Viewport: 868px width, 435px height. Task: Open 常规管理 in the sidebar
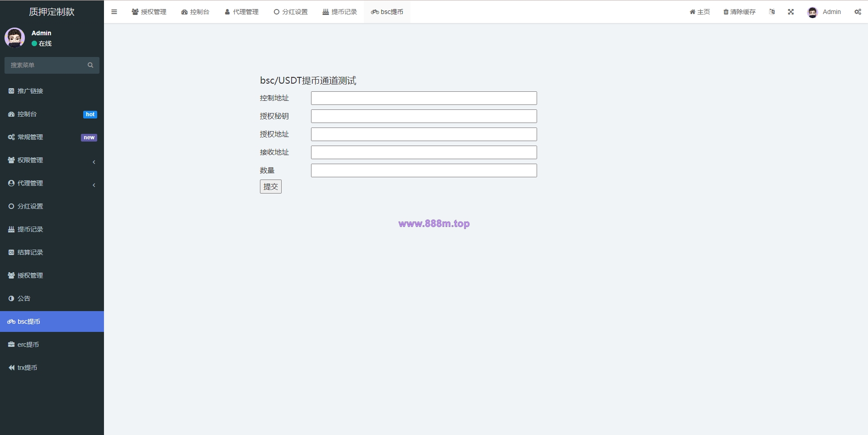tap(52, 137)
